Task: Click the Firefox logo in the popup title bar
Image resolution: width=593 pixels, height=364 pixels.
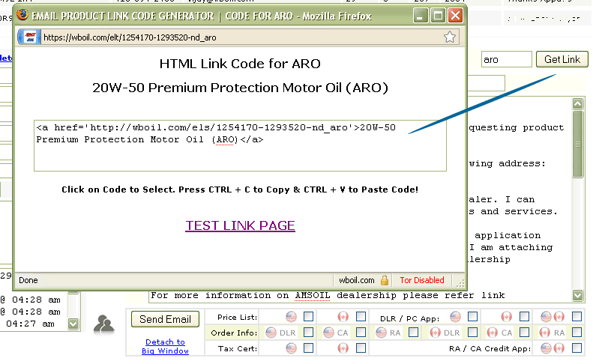Action: click(22, 15)
